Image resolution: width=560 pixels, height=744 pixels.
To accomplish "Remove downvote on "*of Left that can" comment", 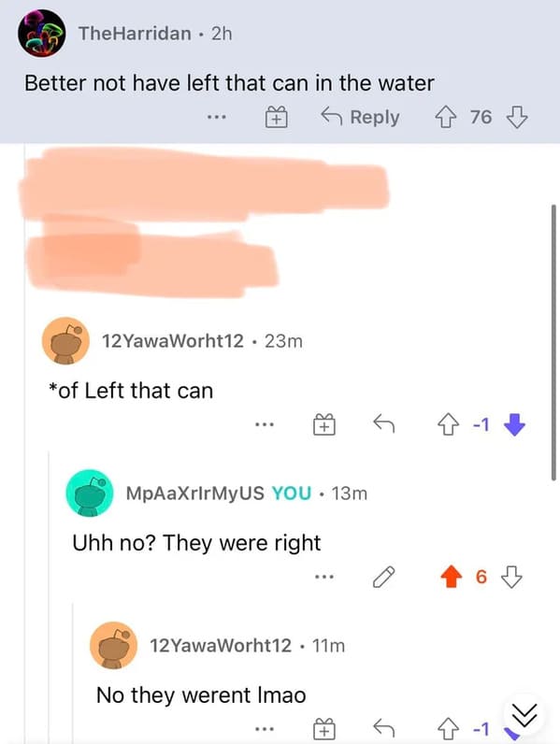I will [514, 424].
